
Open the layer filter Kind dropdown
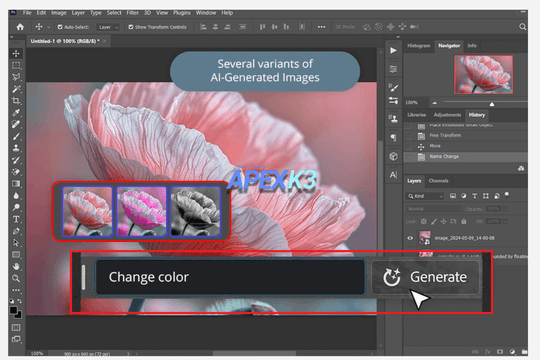[x=425, y=196]
